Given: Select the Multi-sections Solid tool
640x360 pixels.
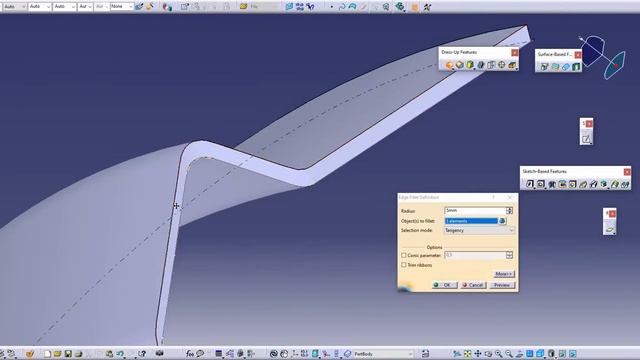Looking at the screenshot, I should [x=615, y=184].
